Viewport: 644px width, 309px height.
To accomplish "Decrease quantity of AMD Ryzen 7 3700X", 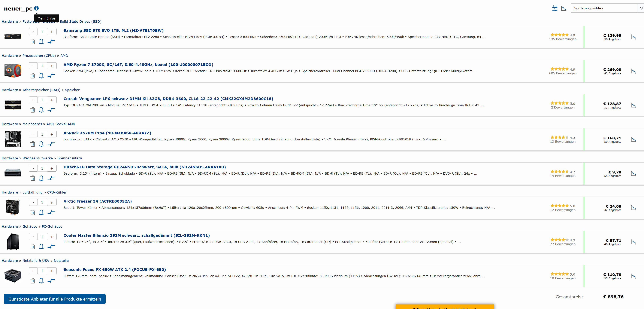I will tap(33, 66).
